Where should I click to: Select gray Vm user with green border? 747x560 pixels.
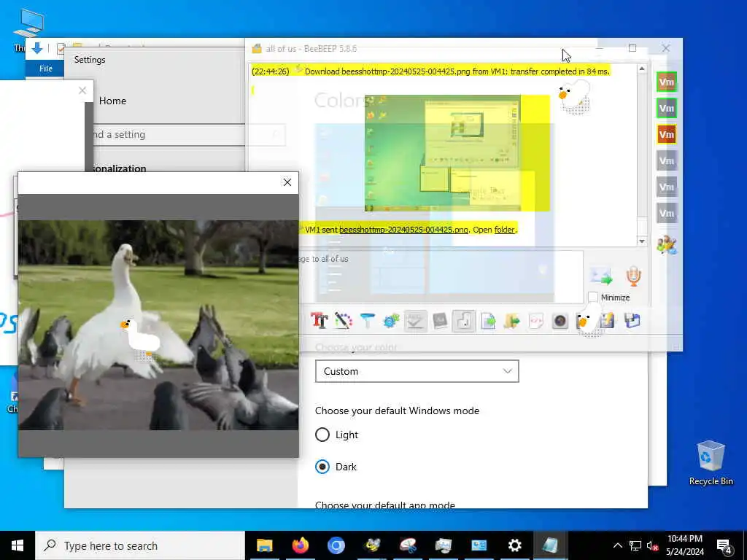(666, 108)
